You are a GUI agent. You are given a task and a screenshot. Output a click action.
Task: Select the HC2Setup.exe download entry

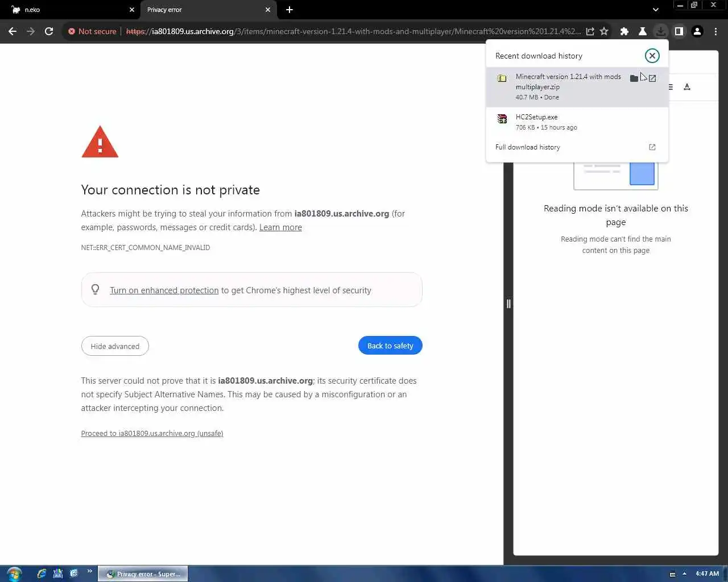click(x=577, y=122)
